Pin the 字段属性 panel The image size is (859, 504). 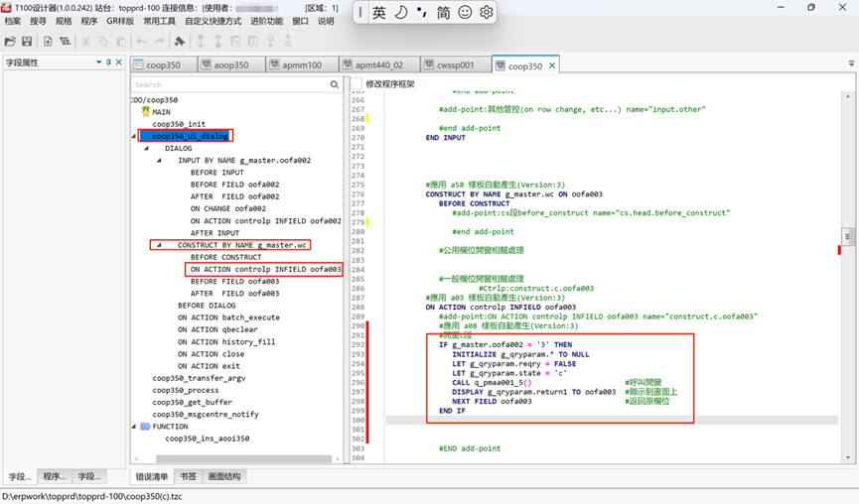click(108, 63)
